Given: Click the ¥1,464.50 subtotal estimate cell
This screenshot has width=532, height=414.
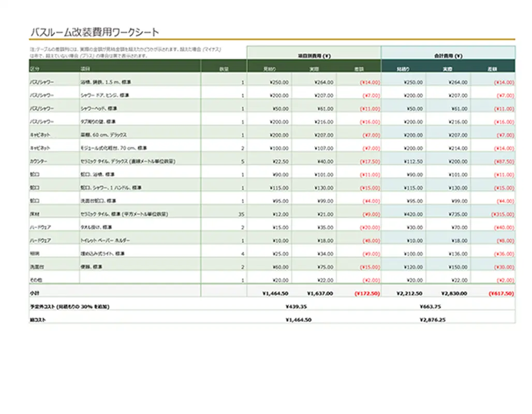Looking at the screenshot, I should pyautogui.click(x=272, y=293).
